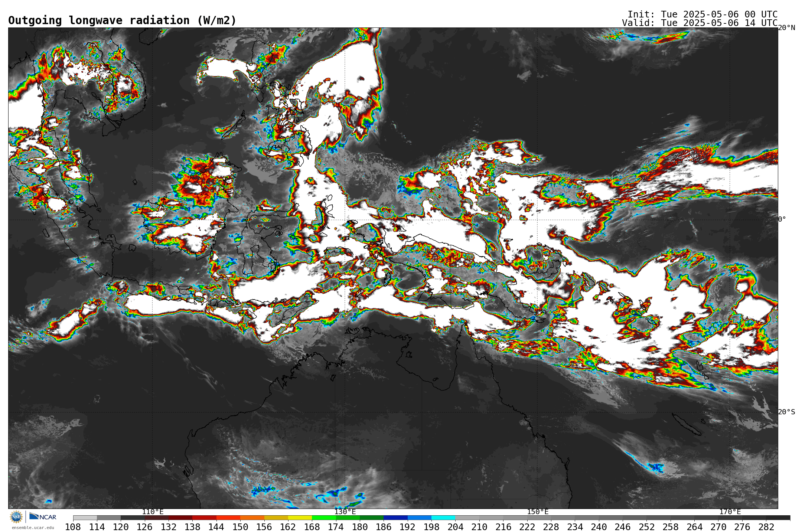The image size is (802, 532).
Task: Pick the gray swatch between 114 and 120
Action: [109, 518]
